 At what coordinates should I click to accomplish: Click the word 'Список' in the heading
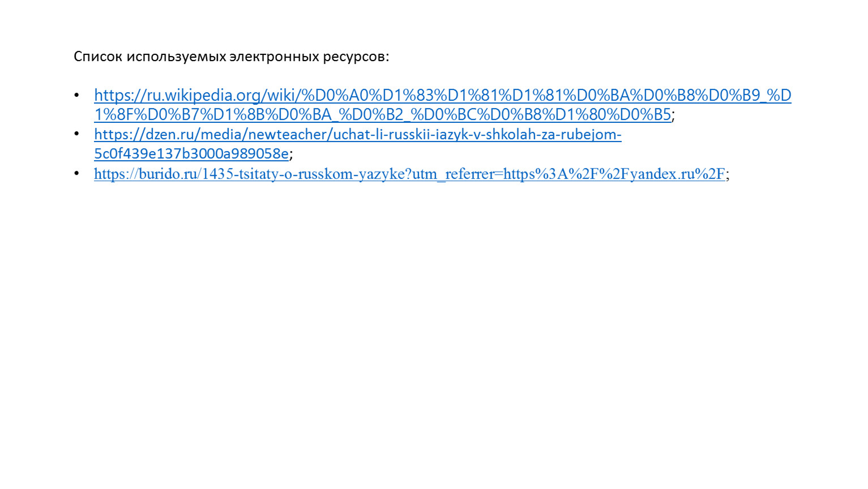coord(98,57)
